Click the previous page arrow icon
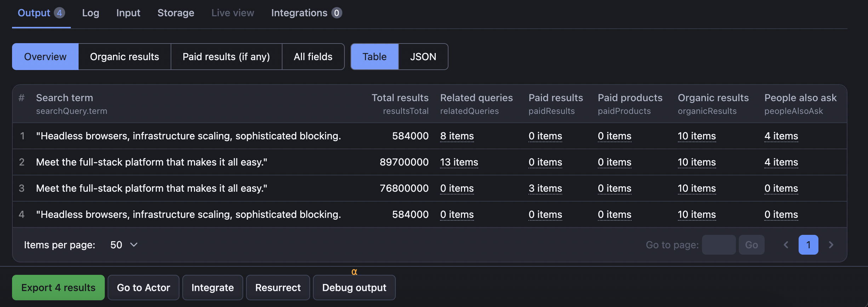 tap(786, 245)
